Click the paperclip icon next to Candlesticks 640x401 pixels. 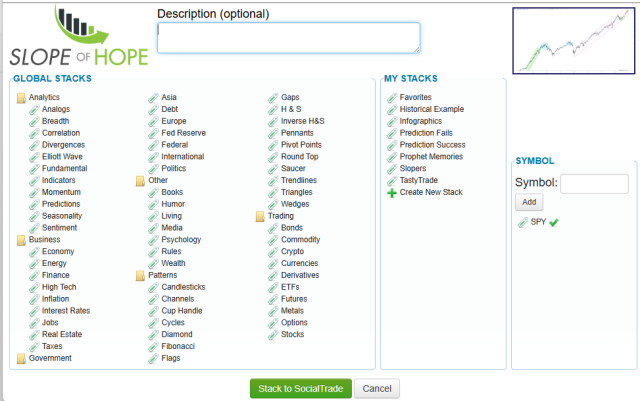[x=153, y=287]
